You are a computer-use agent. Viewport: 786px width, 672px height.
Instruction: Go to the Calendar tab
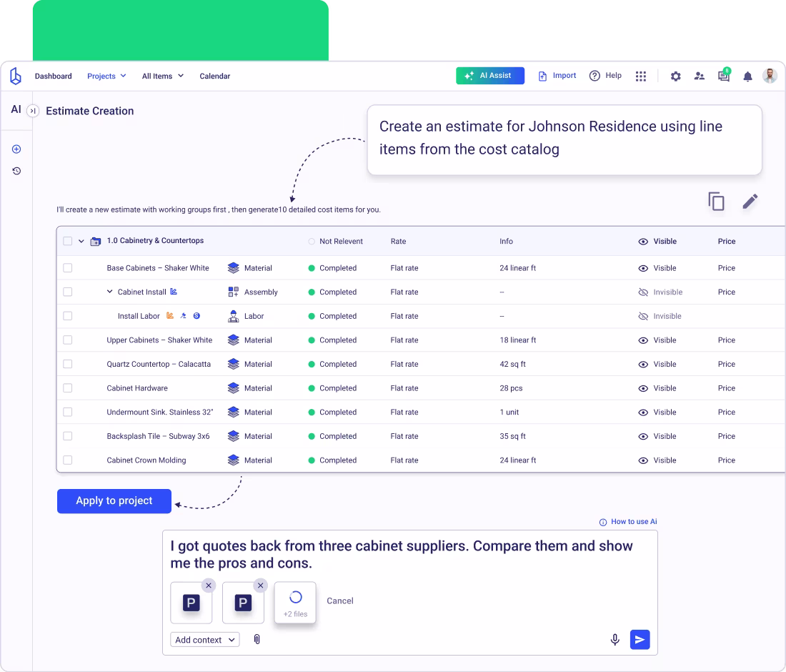click(214, 76)
